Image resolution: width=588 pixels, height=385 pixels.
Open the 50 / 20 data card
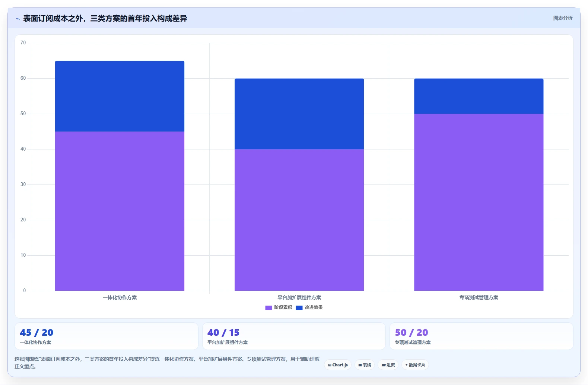click(x=481, y=336)
